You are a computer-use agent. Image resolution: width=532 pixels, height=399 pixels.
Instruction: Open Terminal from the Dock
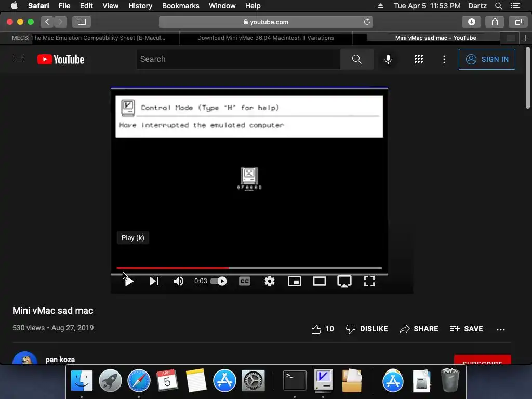click(295, 381)
